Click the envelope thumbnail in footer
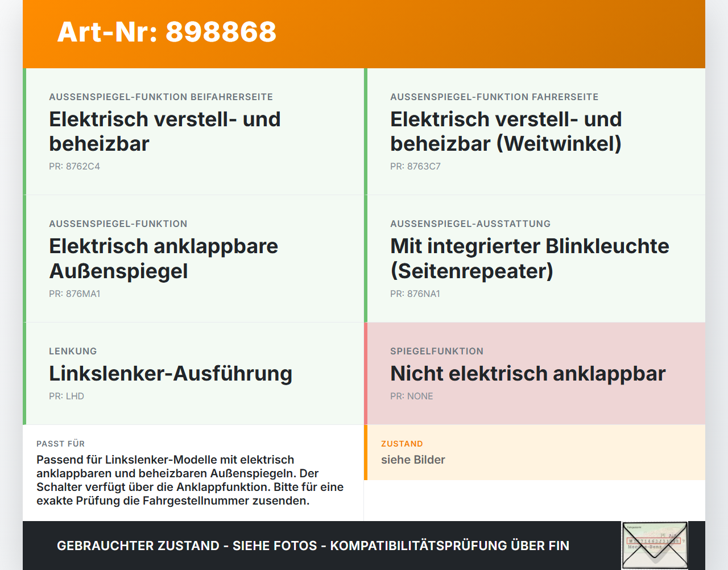This screenshot has height=570, width=728. [655, 546]
